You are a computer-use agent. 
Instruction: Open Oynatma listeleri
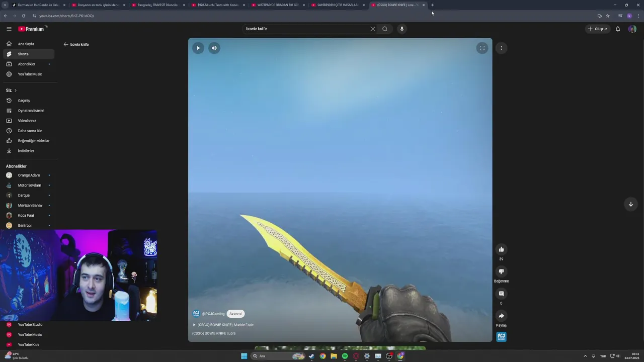[x=29, y=111]
